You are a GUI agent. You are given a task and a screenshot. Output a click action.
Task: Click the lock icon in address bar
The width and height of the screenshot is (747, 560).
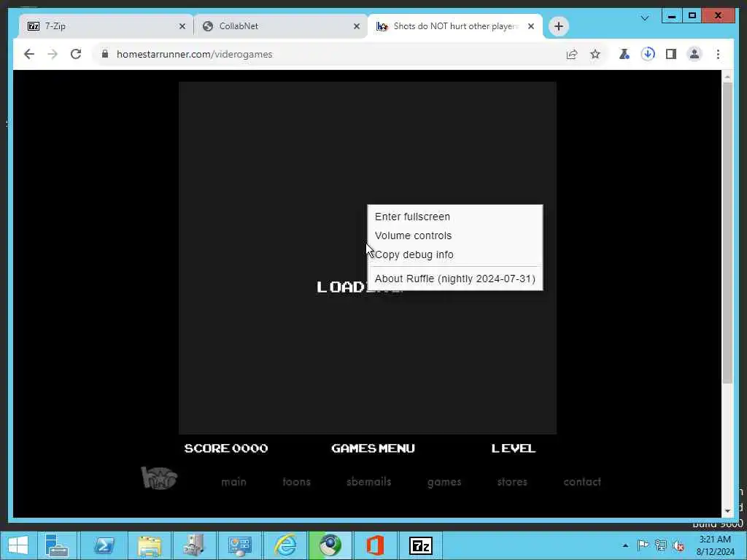(105, 54)
